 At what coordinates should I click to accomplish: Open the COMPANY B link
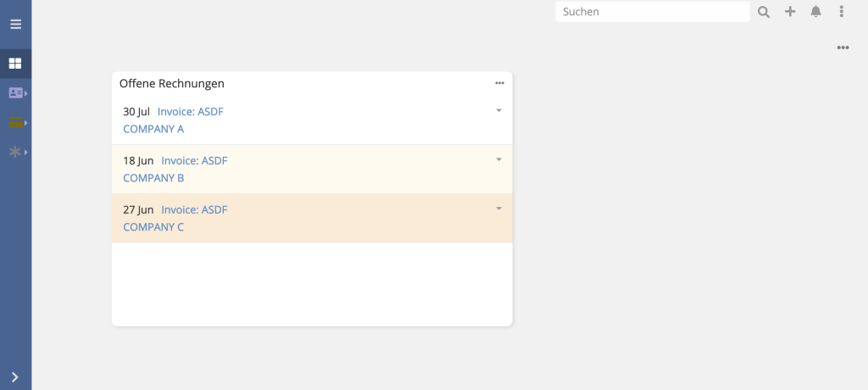point(153,178)
